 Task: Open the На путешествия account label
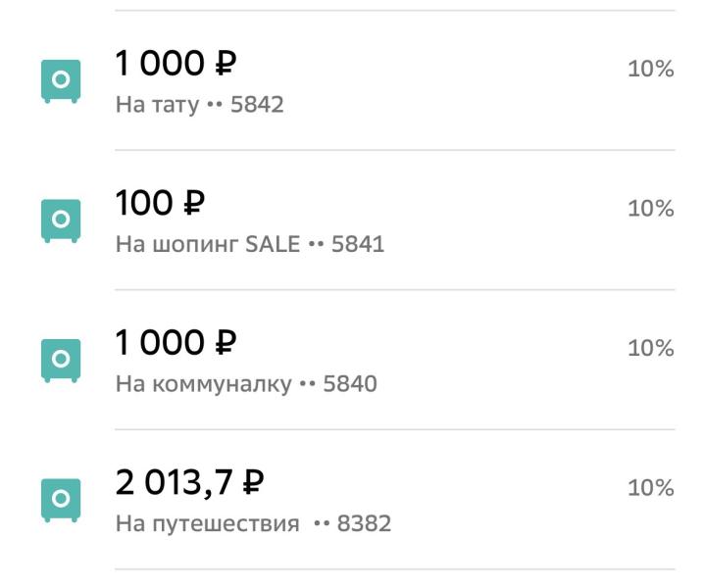pos(207,524)
